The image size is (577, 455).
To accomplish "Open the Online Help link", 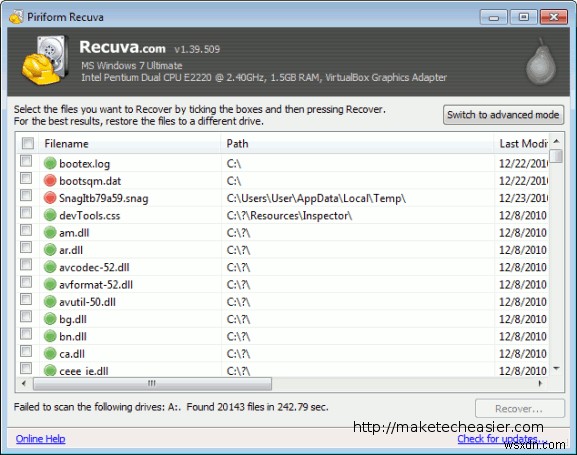I will pos(40,439).
